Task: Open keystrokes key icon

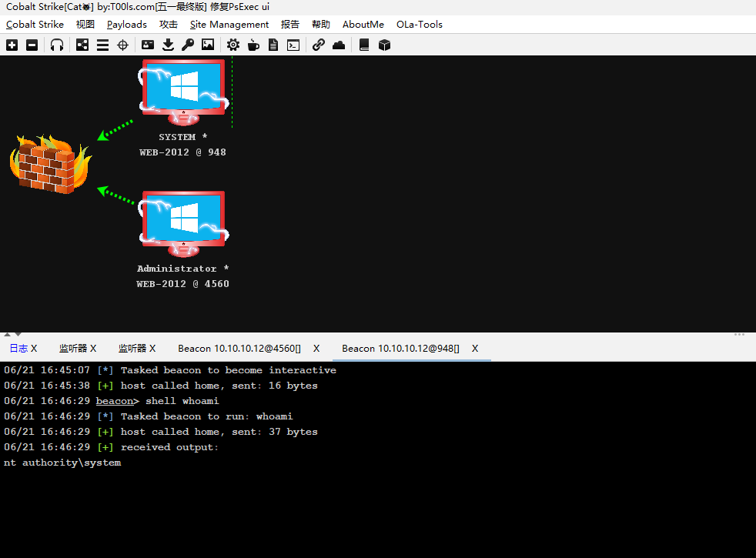Action: click(188, 45)
